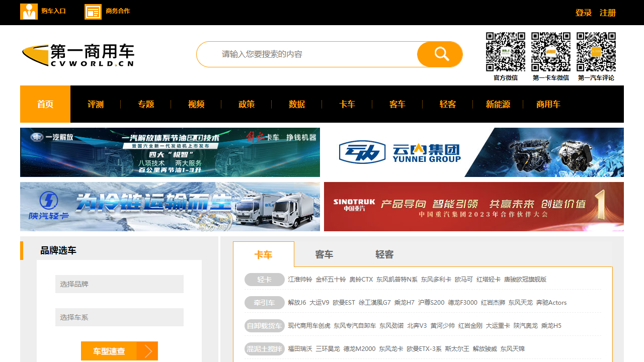644x362 pixels.
Task: Open the 现代商用车创虎 link
Action: click(309, 326)
